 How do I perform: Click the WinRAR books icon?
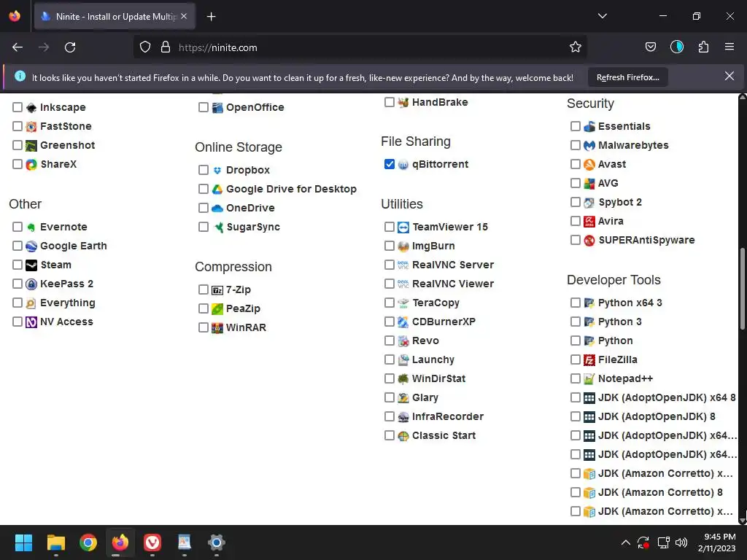217,328
